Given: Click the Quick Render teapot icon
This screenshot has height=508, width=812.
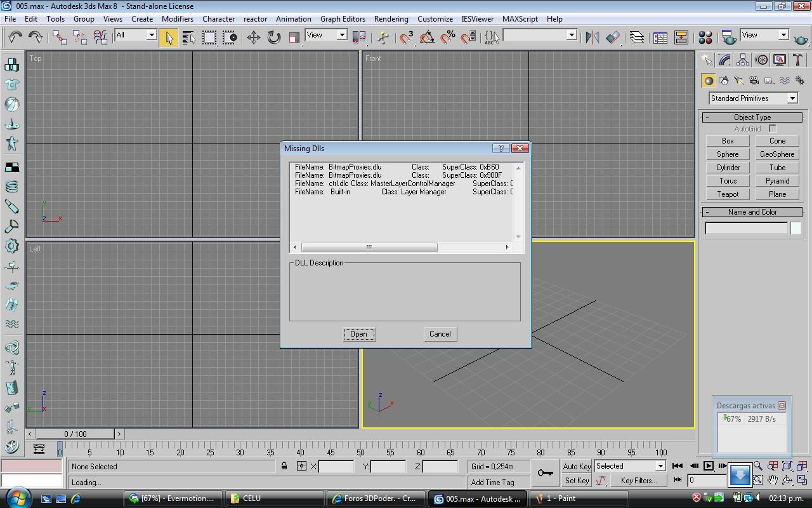Looking at the screenshot, I should coord(801,37).
